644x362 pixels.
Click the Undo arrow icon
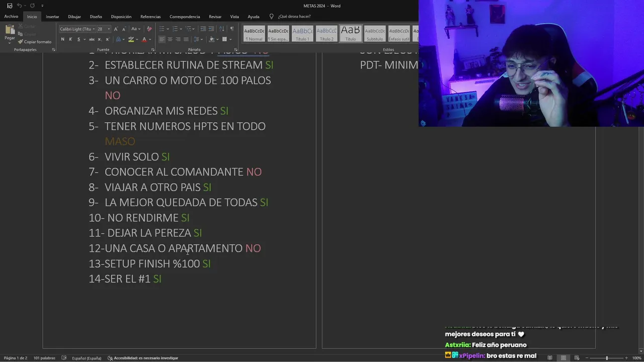(x=19, y=6)
